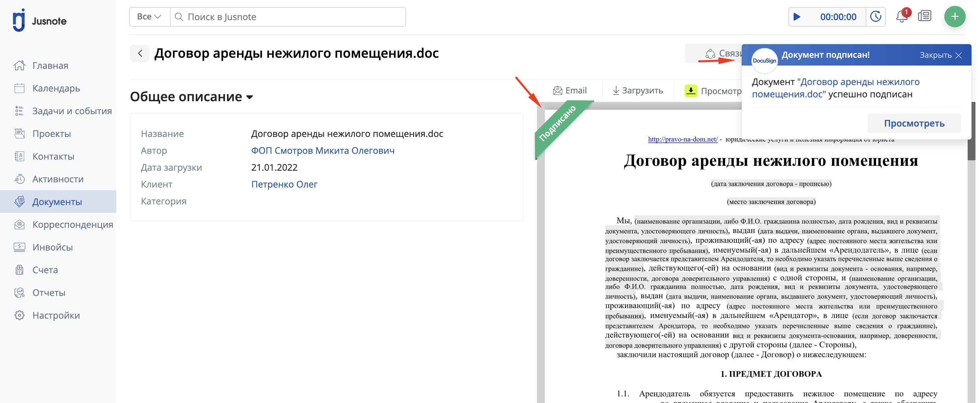980x403 pixels.
Task: Open the Контакты section
Action: [53, 156]
